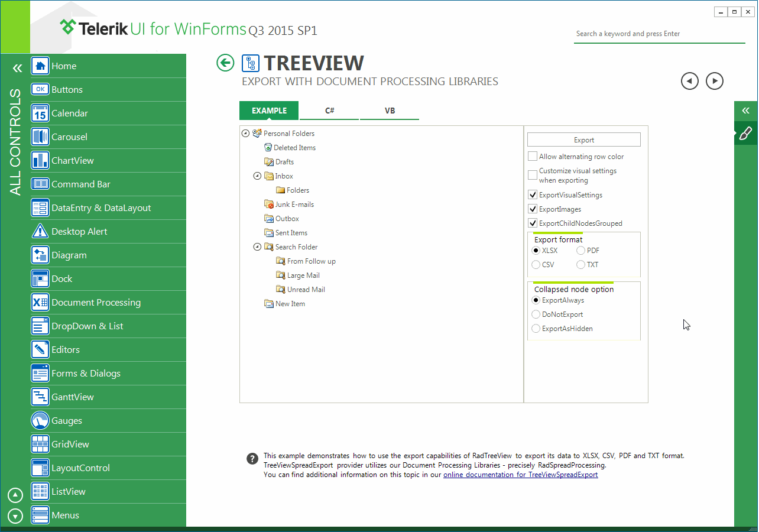Uncheck ExportVisualSettings checkbox
Image resolution: width=759 pixels, height=532 pixels.
[533, 194]
